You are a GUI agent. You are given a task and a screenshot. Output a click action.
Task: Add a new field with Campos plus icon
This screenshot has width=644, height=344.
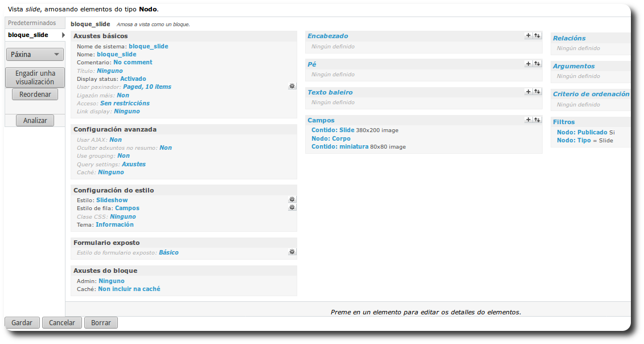pyautogui.click(x=528, y=120)
